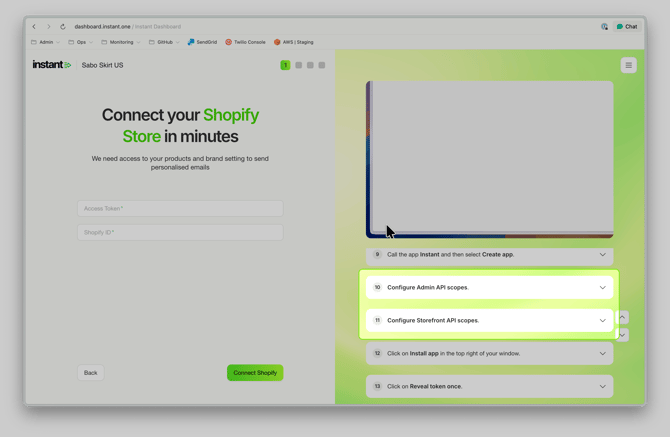The height and width of the screenshot is (437, 670).
Task: Click the Instant logo in the header
Action: [x=51, y=65]
